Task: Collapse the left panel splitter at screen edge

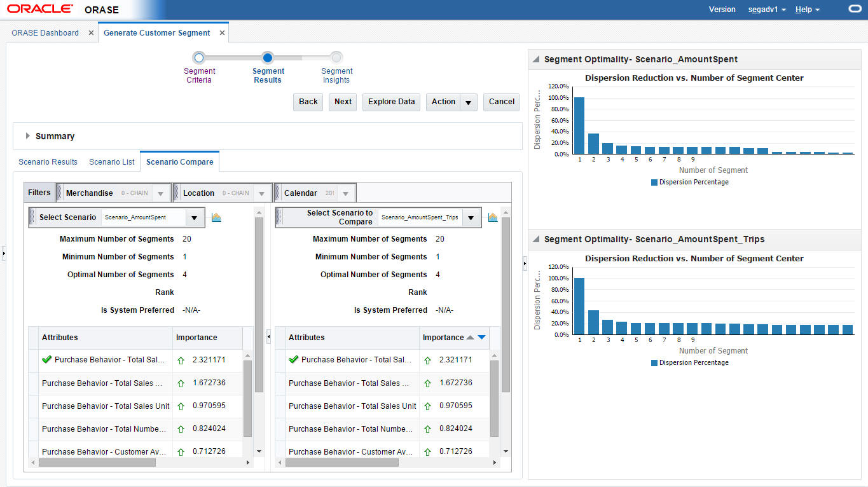Action: (x=3, y=253)
